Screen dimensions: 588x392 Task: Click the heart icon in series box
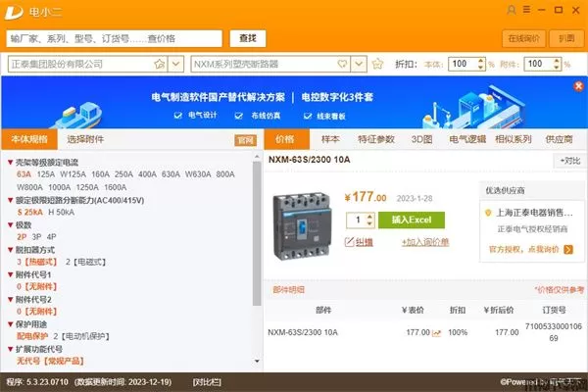point(342,64)
